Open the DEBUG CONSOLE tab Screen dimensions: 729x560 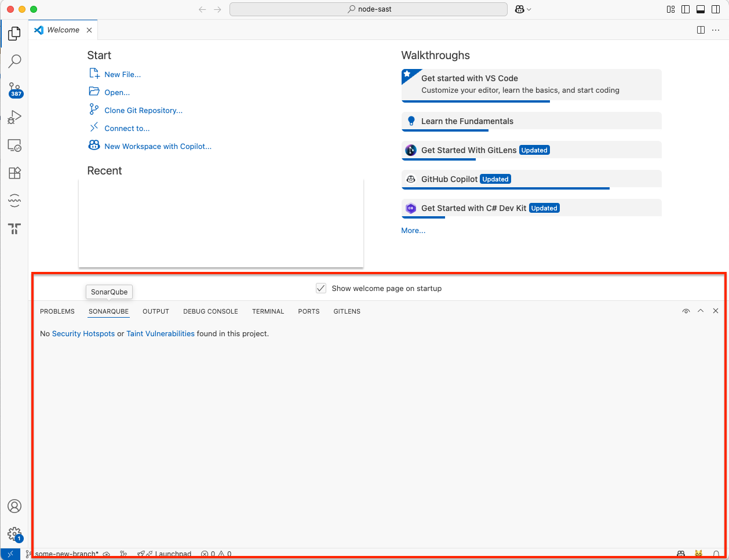pos(210,311)
